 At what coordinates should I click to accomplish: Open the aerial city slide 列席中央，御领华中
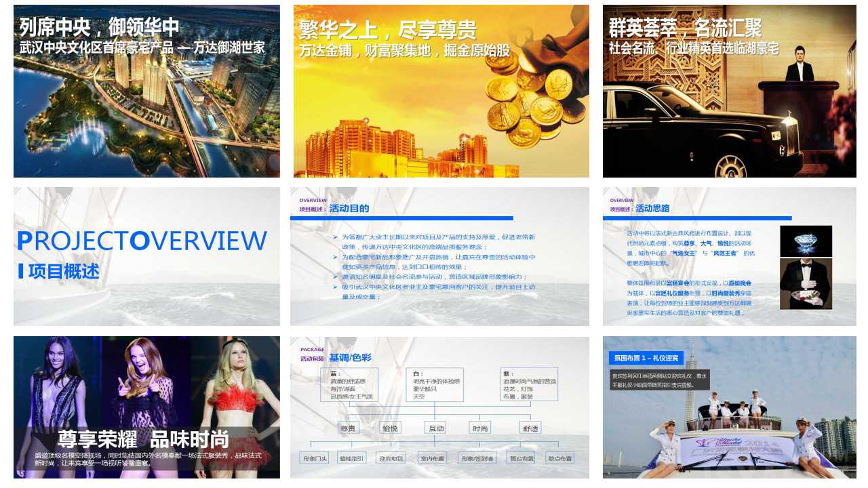[x=146, y=91]
